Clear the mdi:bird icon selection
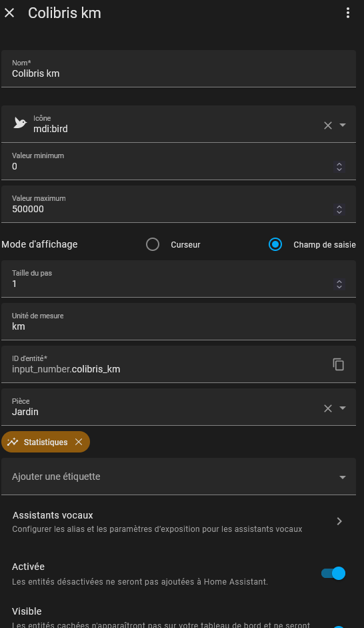The height and width of the screenshot is (628, 364). click(327, 125)
